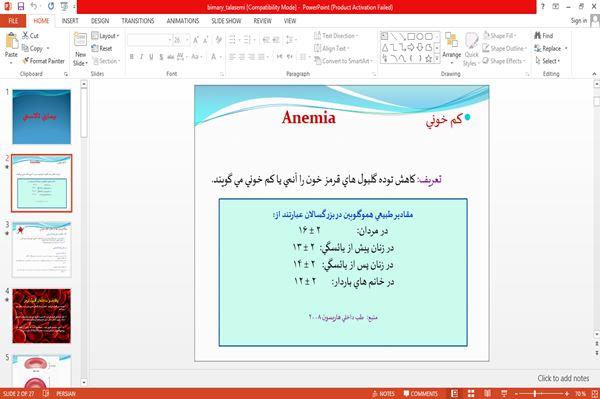Open the Layout dropdown
600x399 pixels.
point(106,36)
